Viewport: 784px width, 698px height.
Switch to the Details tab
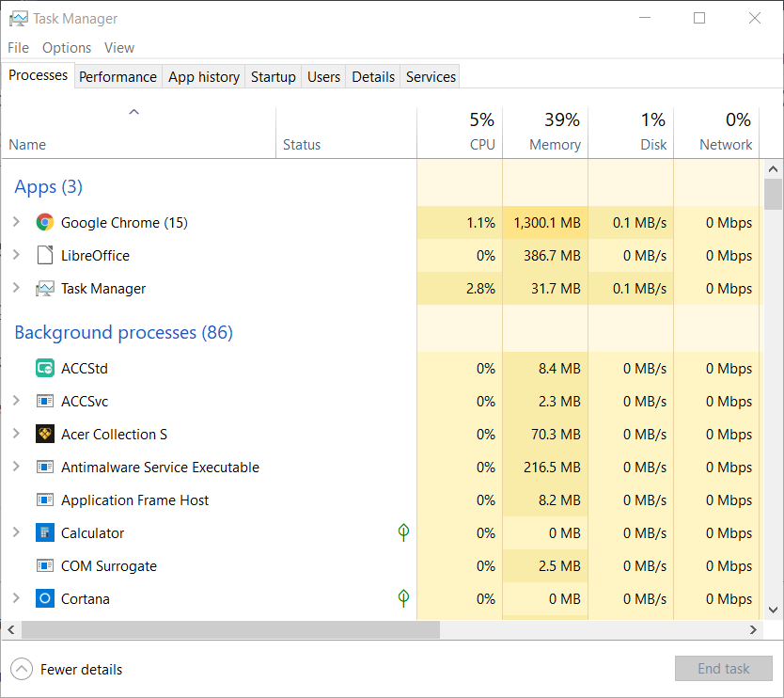pos(373,76)
